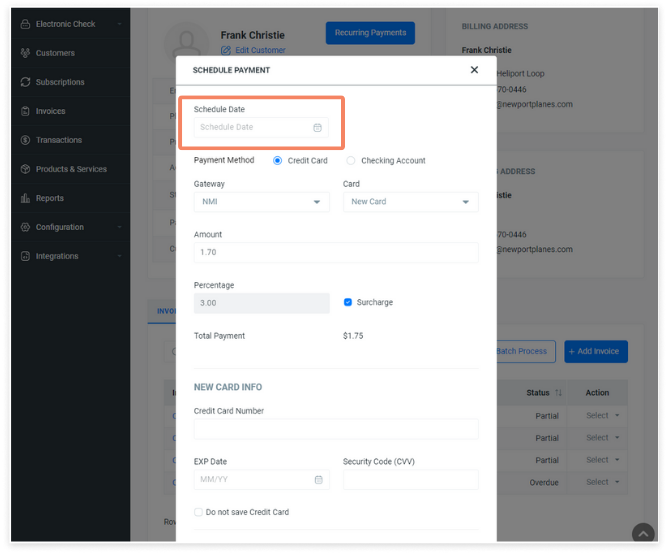Expand the Configuration menu arrow
Image resolution: width=668 pixels, height=553 pixels.
pos(119,227)
